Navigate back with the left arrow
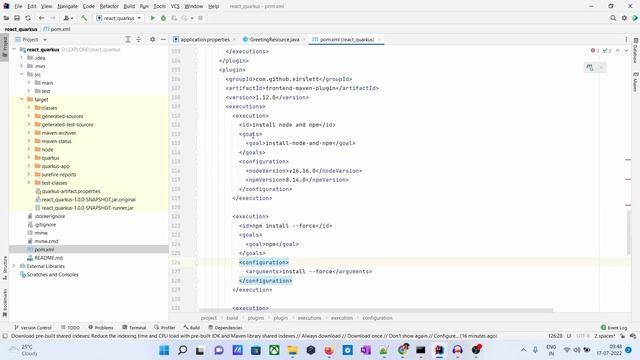The image size is (640, 360). coord(41,18)
